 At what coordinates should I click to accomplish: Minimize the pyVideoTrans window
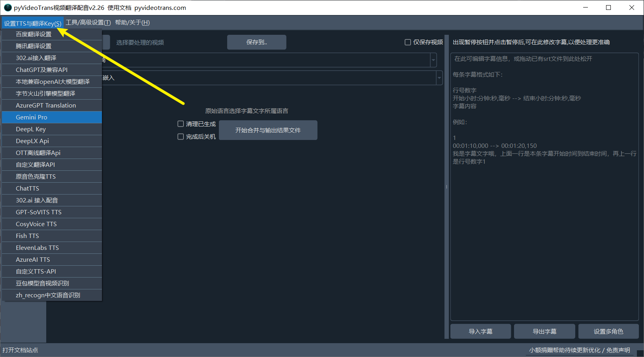coord(586,8)
